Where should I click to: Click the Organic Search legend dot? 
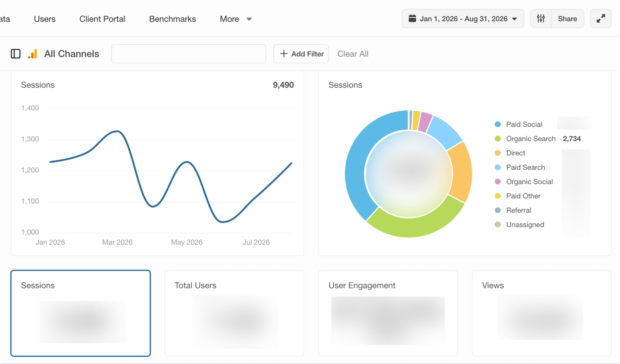(498, 139)
